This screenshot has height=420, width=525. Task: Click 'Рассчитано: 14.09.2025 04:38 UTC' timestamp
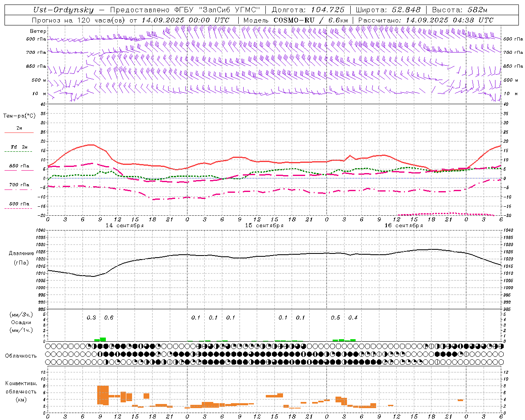coord(426,20)
